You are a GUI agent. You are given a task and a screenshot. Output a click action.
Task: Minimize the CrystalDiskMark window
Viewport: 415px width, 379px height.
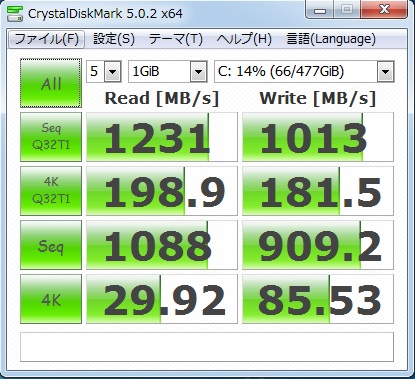coord(320,10)
